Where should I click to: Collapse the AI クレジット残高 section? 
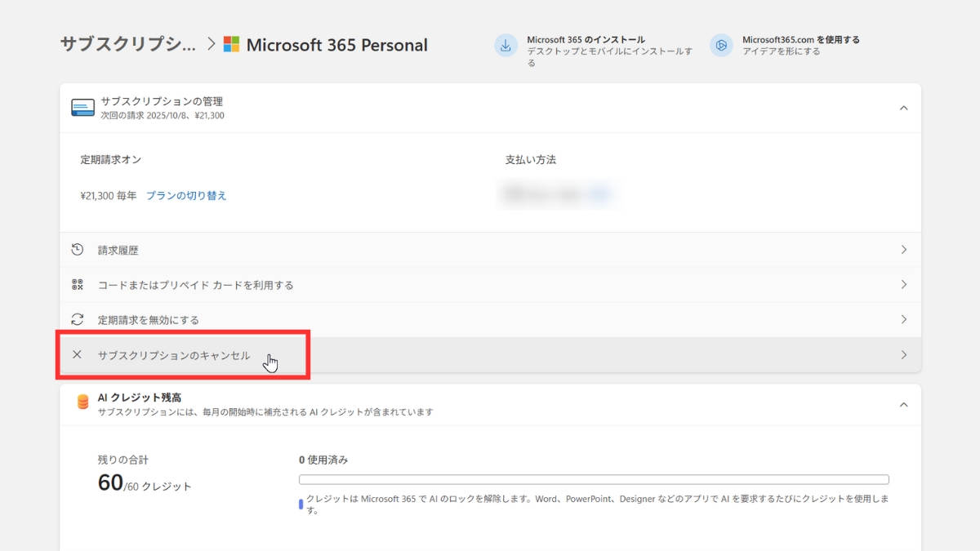(903, 404)
